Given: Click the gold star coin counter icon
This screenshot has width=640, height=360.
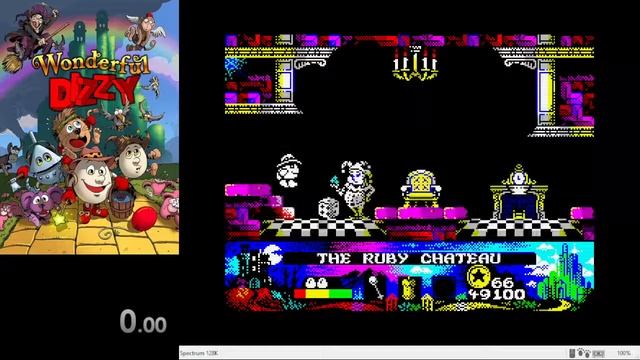Looking at the screenshot, I should [478, 276].
